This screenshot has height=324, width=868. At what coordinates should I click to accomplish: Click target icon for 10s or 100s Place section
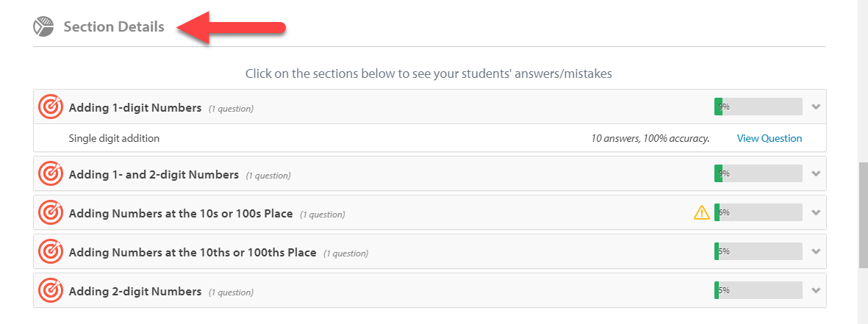coord(51,213)
